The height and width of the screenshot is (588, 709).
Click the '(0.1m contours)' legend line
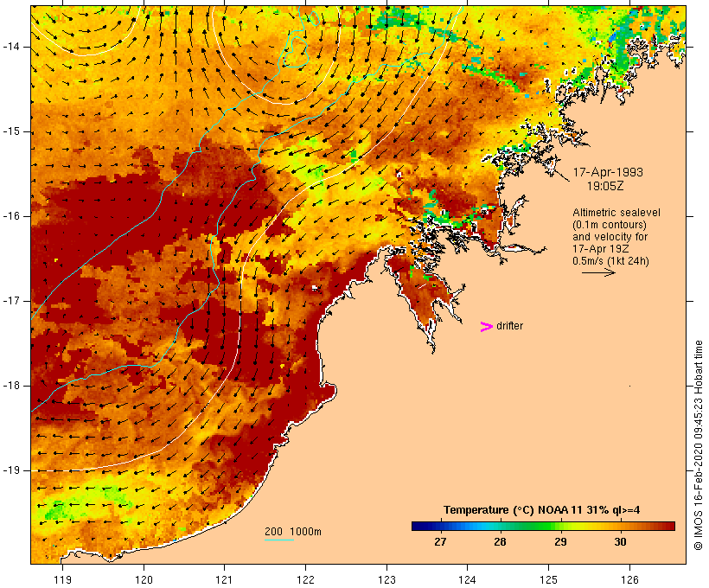coord(610,225)
